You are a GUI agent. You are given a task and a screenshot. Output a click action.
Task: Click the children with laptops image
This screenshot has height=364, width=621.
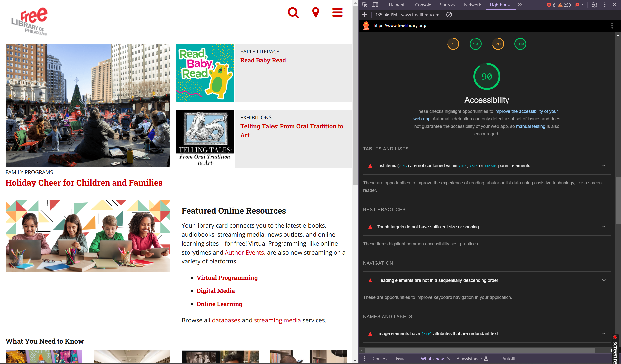88,236
